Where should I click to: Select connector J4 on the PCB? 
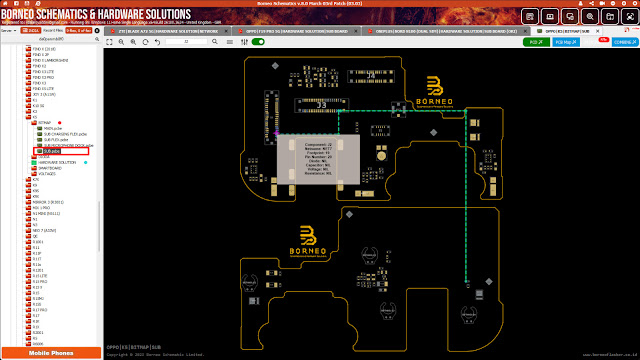click(x=371, y=76)
